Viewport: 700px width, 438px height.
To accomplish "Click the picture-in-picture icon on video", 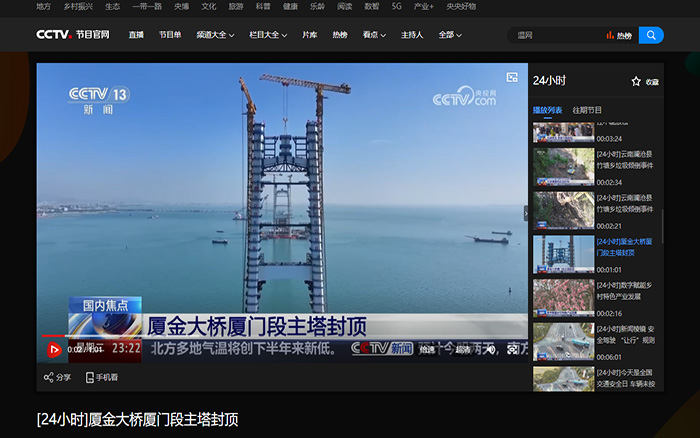I will click(x=512, y=77).
